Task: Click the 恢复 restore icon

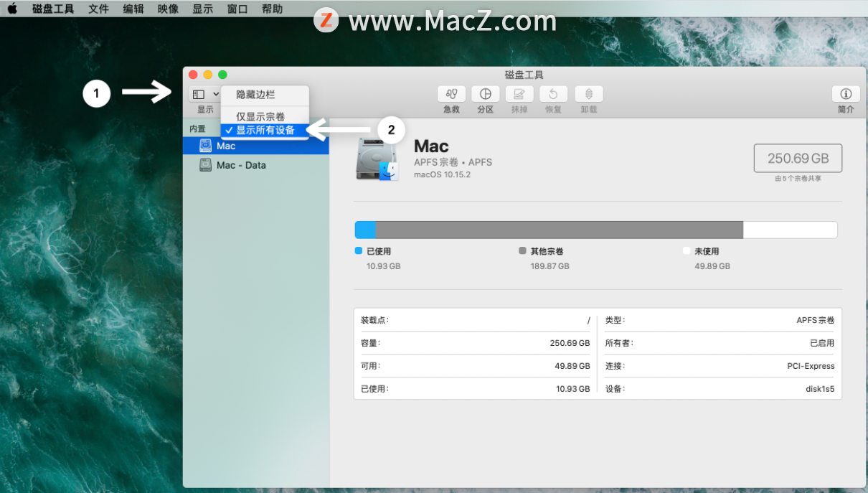Action: pos(553,94)
